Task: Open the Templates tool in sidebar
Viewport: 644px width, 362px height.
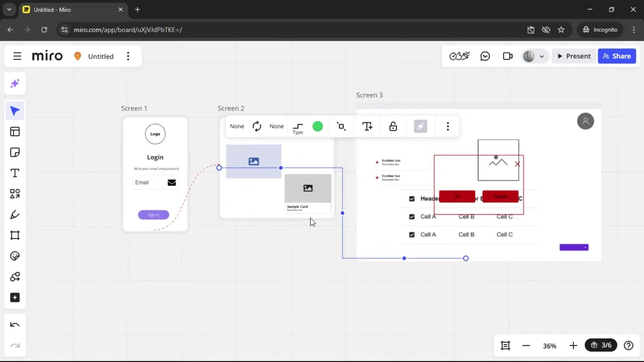Action: coord(15,132)
